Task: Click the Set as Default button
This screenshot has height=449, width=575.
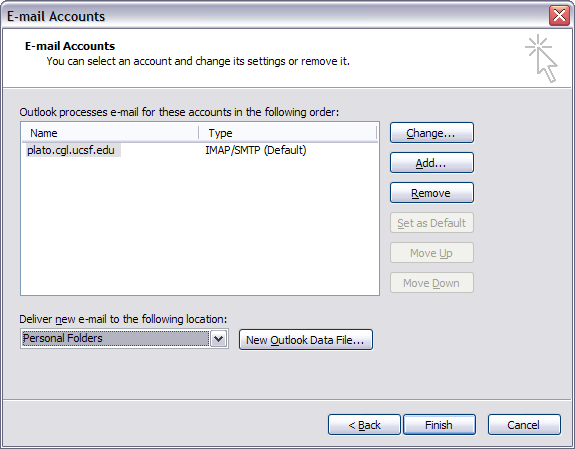Action: 432,223
